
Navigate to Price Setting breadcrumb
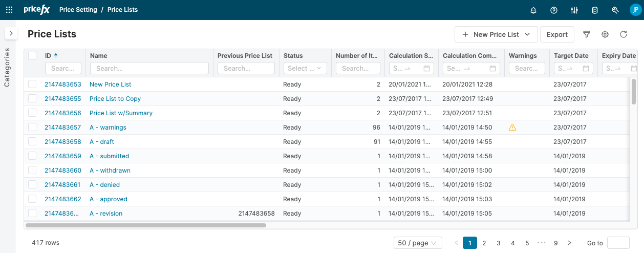click(x=78, y=10)
